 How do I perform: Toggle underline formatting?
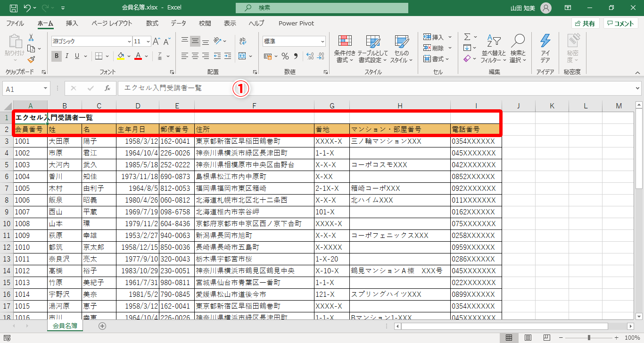[77, 56]
